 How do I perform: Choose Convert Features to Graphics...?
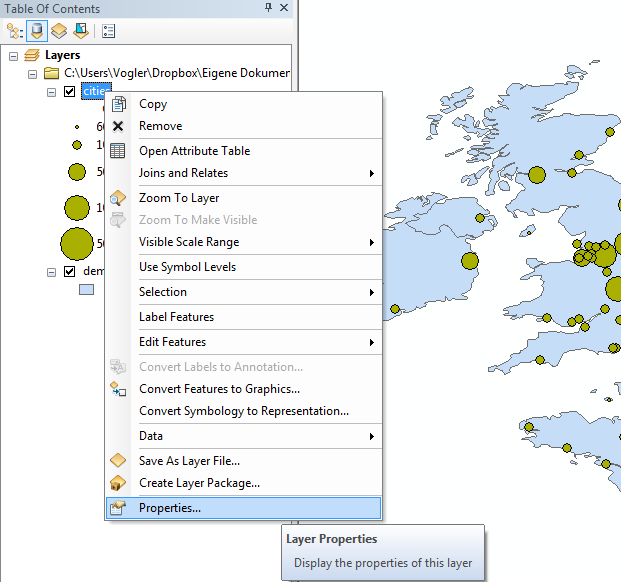coord(244,389)
